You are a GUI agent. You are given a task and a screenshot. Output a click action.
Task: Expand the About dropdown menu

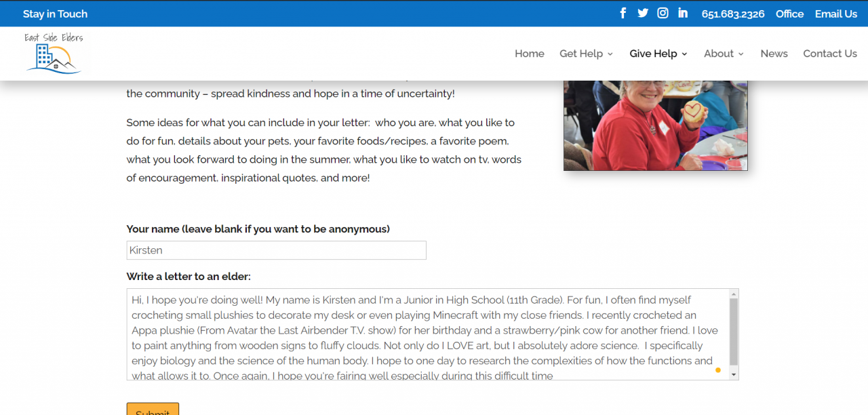click(724, 54)
